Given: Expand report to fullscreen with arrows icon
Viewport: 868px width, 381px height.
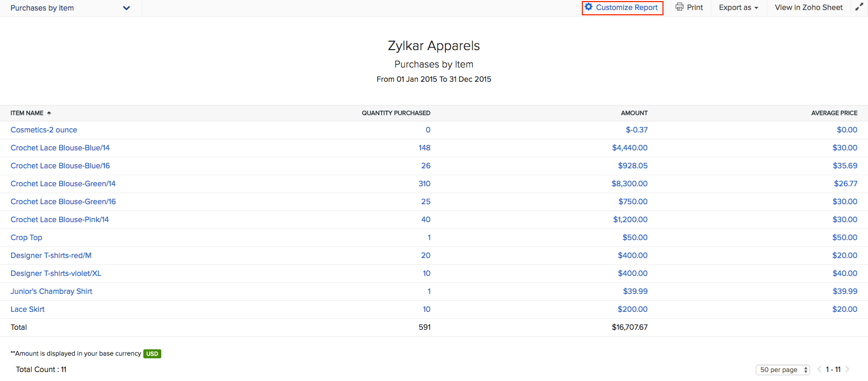Looking at the screenshot, I should coord(859,7).
